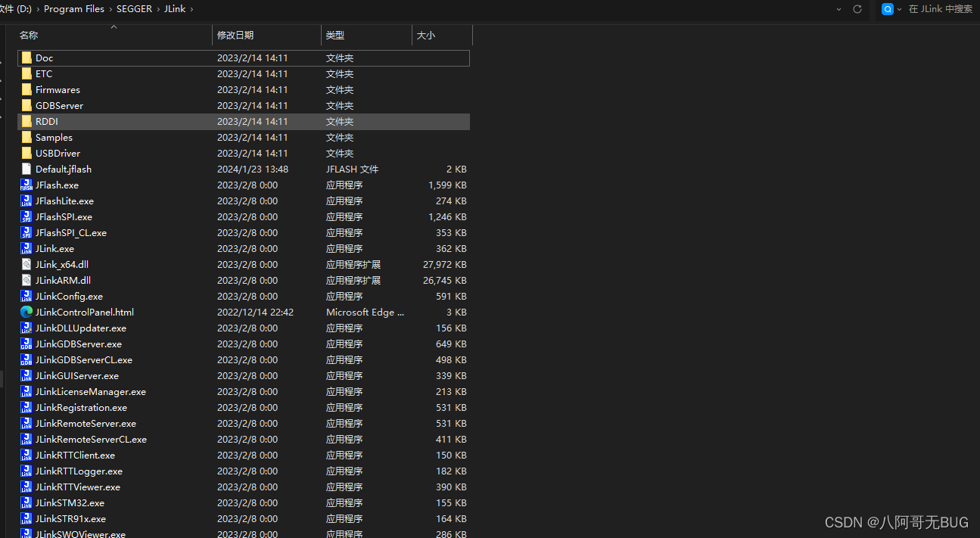
Task: Click the Doc folder icon
Action: (26, 58)
